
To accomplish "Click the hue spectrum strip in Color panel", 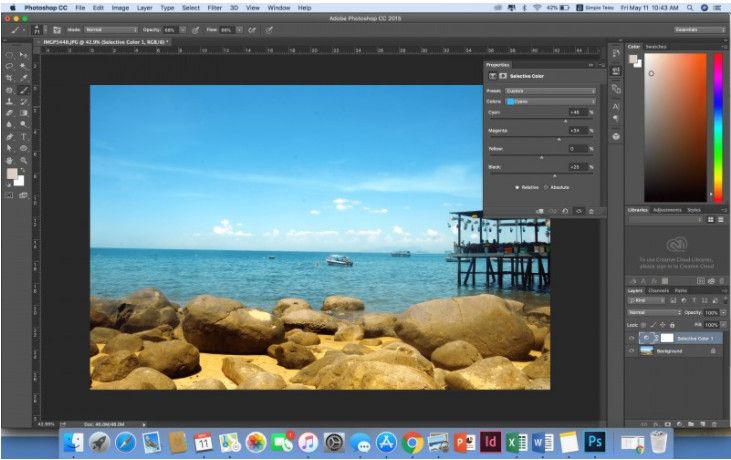I will pos(718,127).
